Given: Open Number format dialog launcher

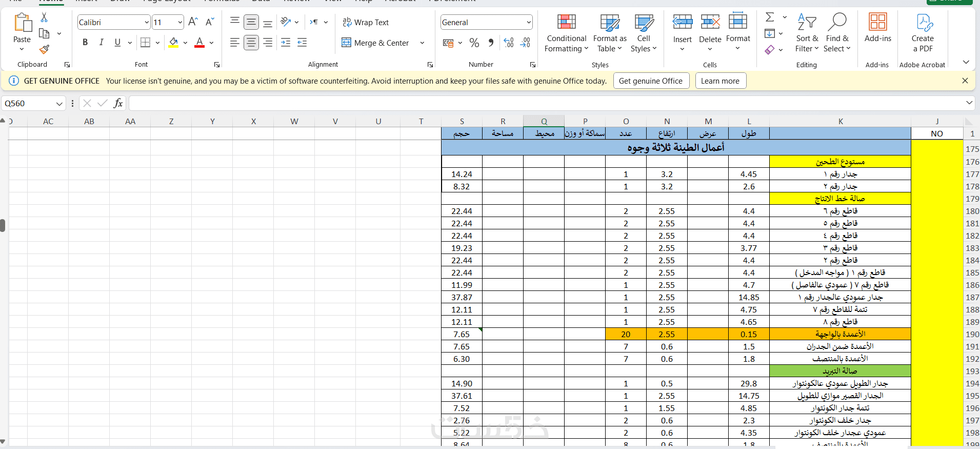Looking at the screenshot, I should (533, 65).
